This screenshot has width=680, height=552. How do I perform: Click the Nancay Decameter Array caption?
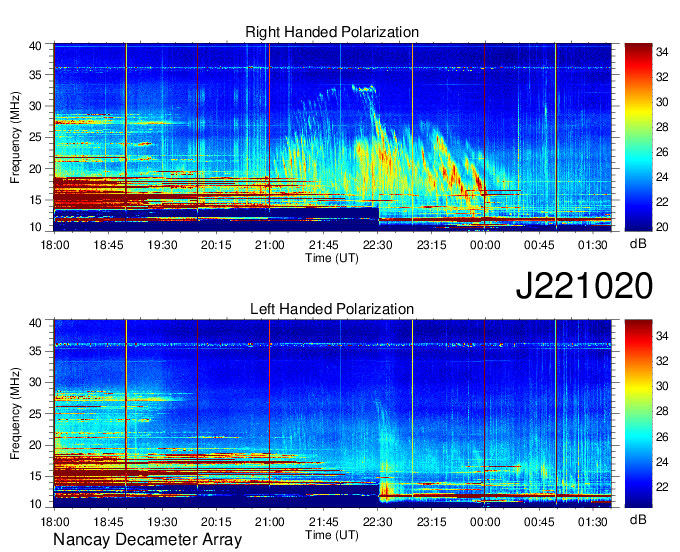pos(147,540)
